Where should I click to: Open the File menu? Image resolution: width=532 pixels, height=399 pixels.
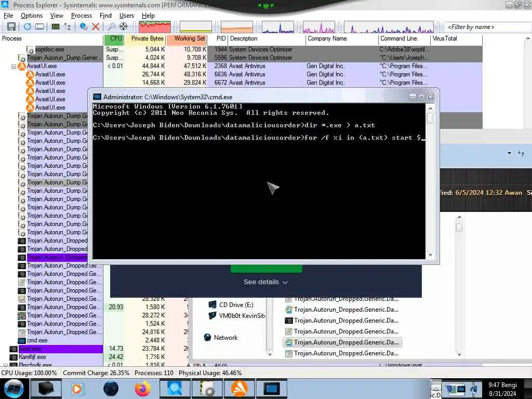coord(8,16)
